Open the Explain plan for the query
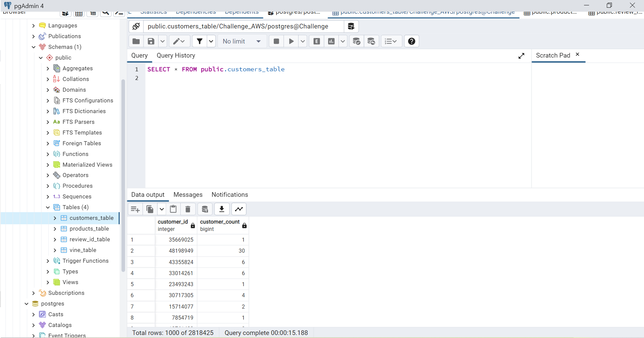 (x=316, y=41)
